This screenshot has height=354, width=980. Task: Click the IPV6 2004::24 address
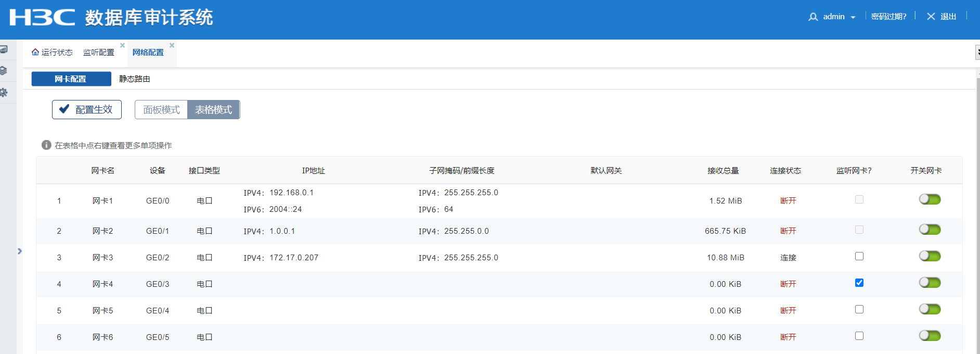pos(286,209)
